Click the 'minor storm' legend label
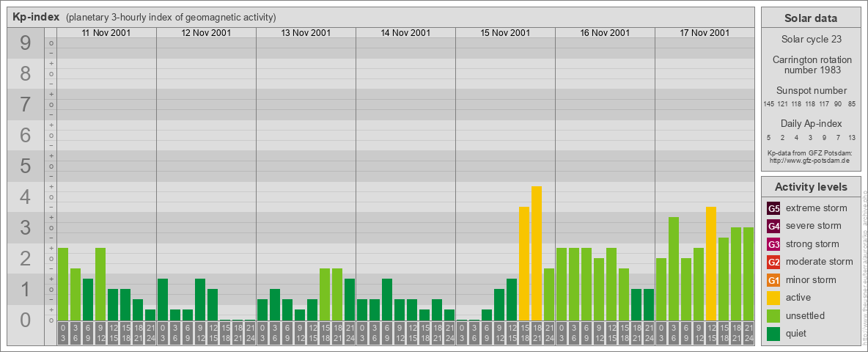The width and height of the screenshot is (868, 352). (x=811, y=279)
